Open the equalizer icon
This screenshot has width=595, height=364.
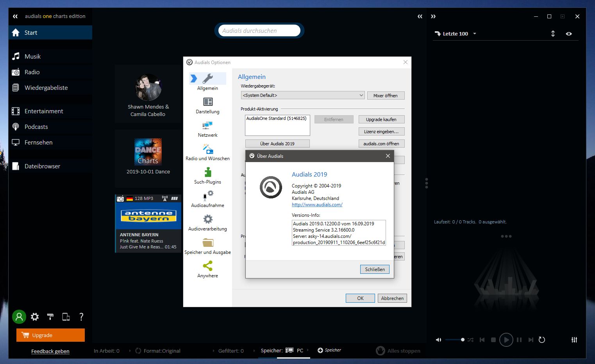574,340
